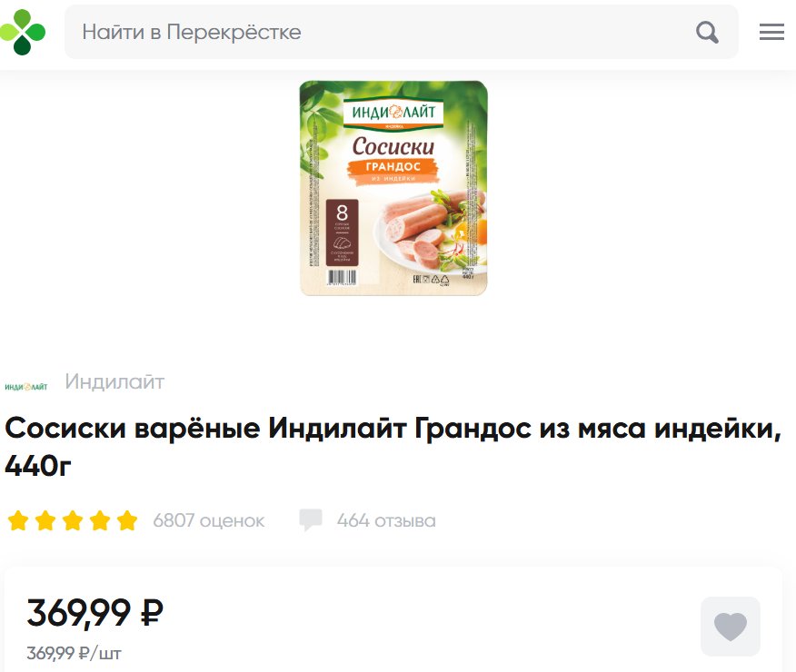Click the first rating star
Screen dimensions: 796x672
(x=18, y=520)
